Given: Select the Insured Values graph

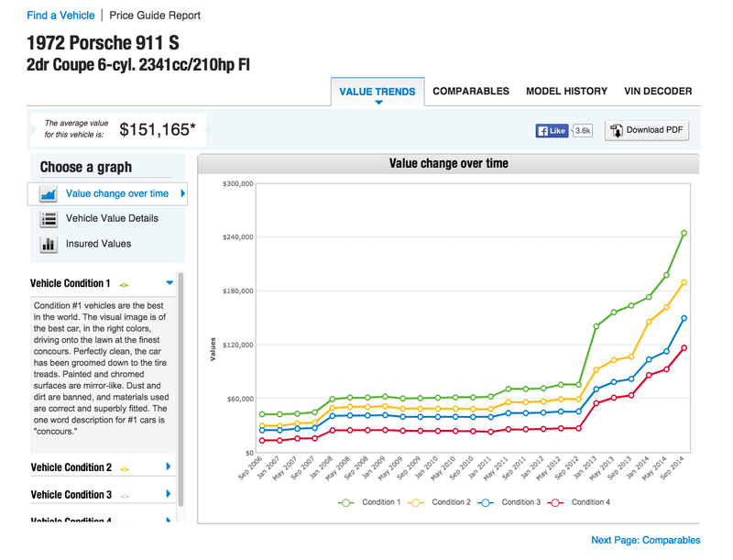Looking at the screenshot, I should coord(107,244).
